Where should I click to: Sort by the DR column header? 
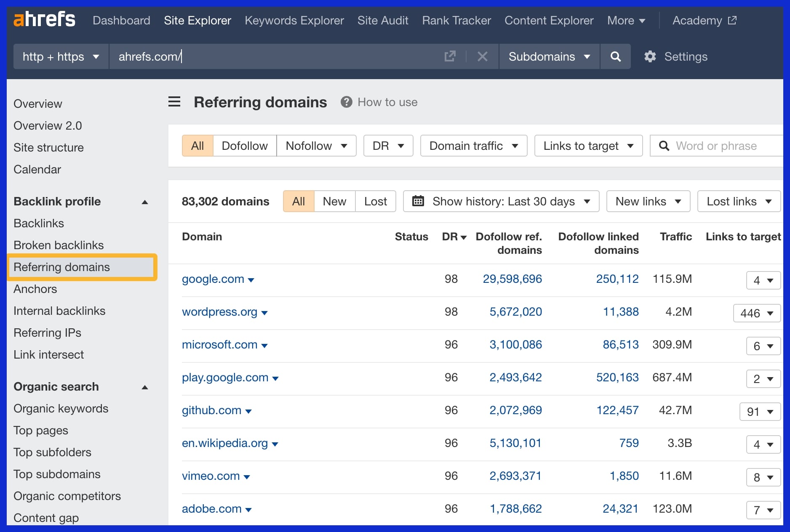(x=454, y=237)
